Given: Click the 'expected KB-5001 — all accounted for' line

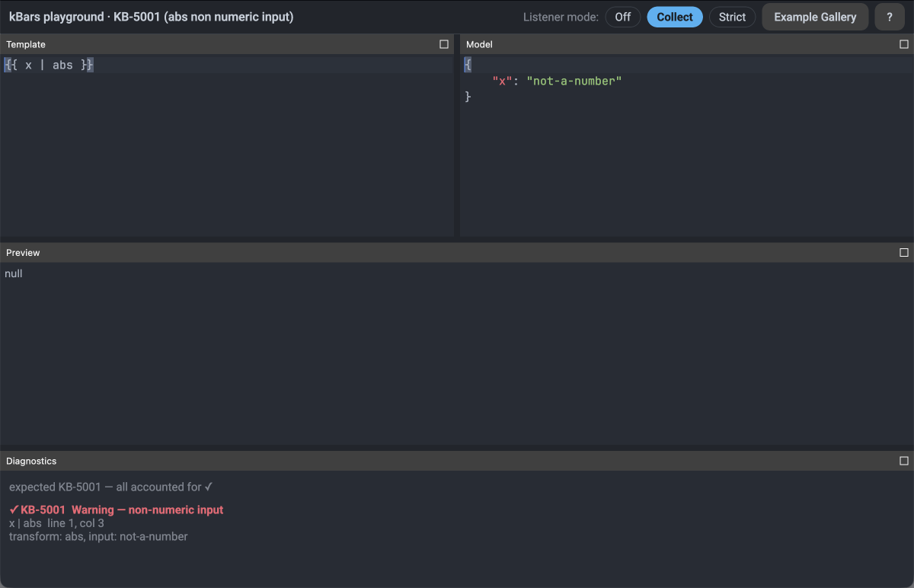Looking at the screenshot, I should click(111, 487).
